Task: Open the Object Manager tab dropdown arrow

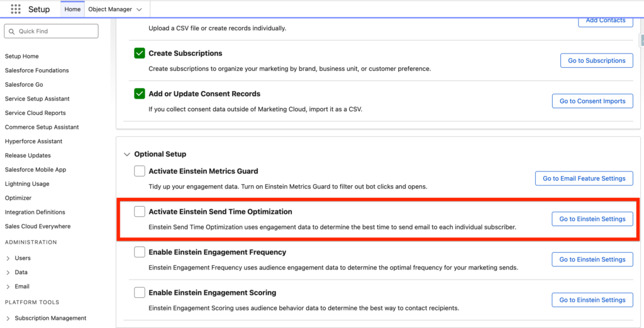Action: pos(139,9)
